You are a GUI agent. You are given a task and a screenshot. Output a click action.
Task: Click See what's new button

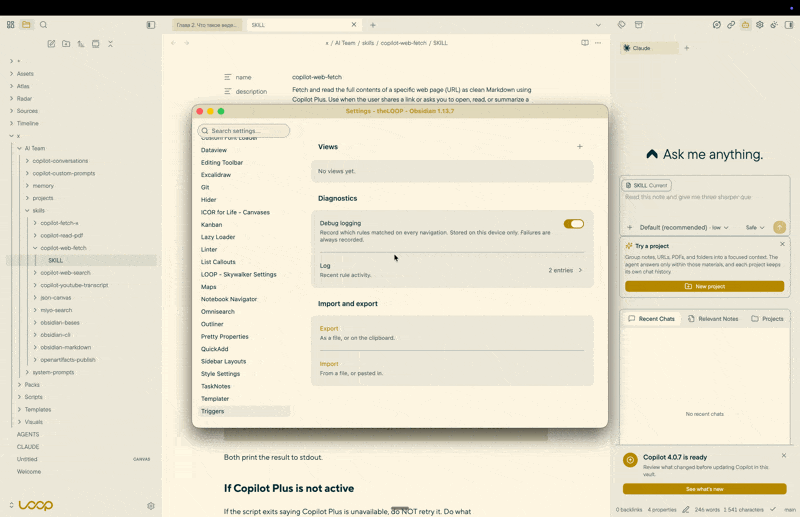coord(705,489)
